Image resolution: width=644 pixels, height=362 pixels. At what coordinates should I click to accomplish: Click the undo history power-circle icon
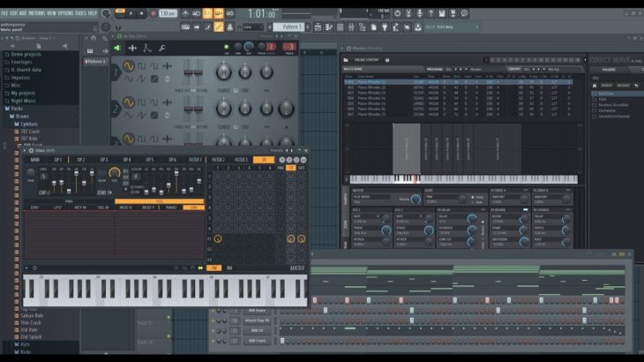(397, 13)
